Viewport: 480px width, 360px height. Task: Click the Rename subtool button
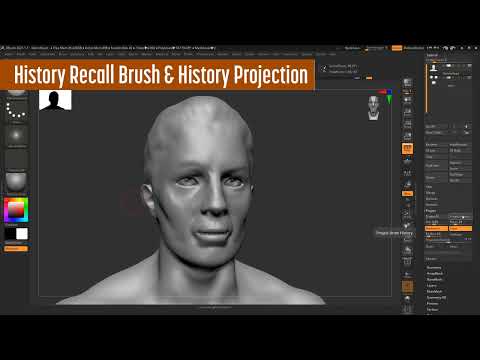click(436, 145)
